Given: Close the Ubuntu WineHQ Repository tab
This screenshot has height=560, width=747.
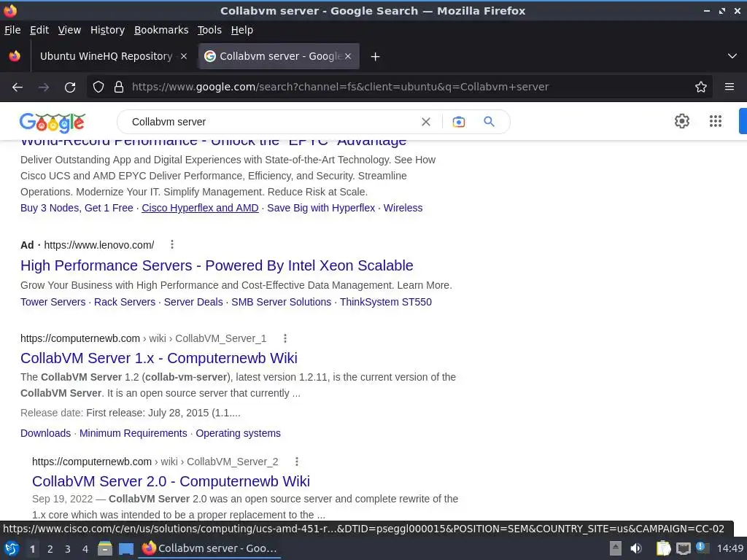Looking at the screenshot, I should (x=184, y=56).
